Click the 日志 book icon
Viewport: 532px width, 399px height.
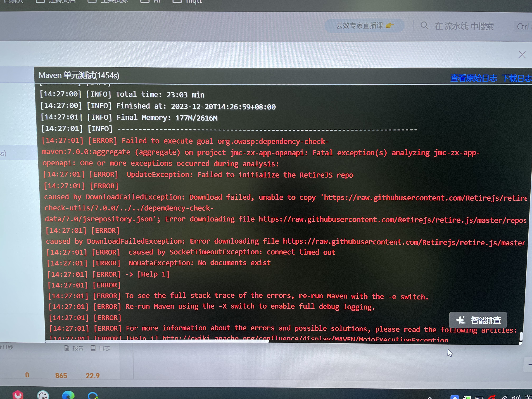tap(93, 348)
